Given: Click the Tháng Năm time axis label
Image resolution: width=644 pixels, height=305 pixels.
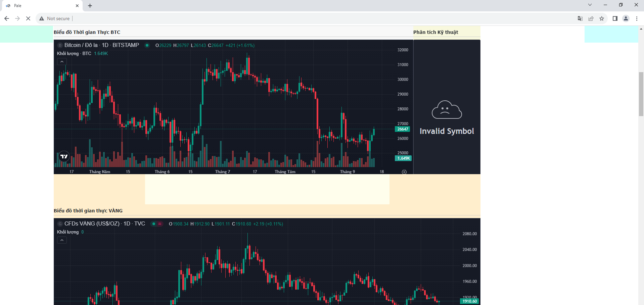Looking at the screenshot, I should pyautogui.click(x=100, y=172).
